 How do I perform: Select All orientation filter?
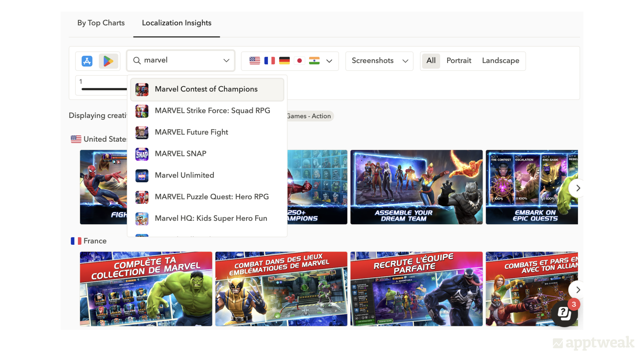(431, 61)
